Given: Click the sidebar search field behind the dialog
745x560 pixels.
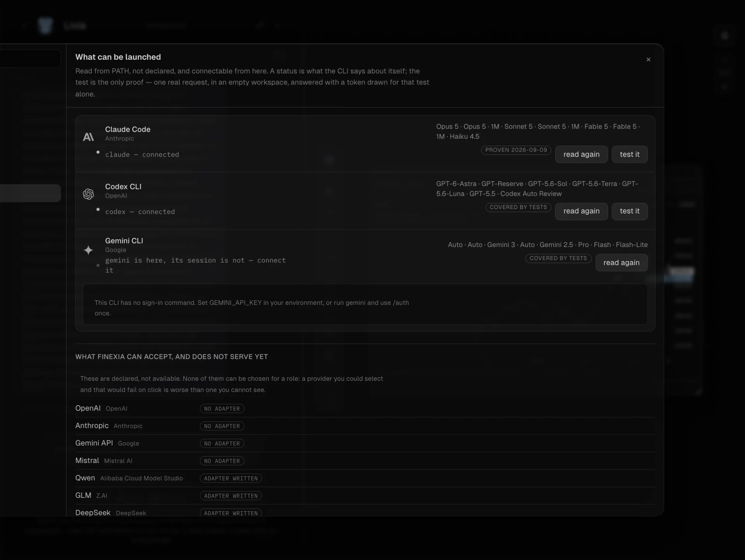Looking at the screenshot, I should point(30,59).
